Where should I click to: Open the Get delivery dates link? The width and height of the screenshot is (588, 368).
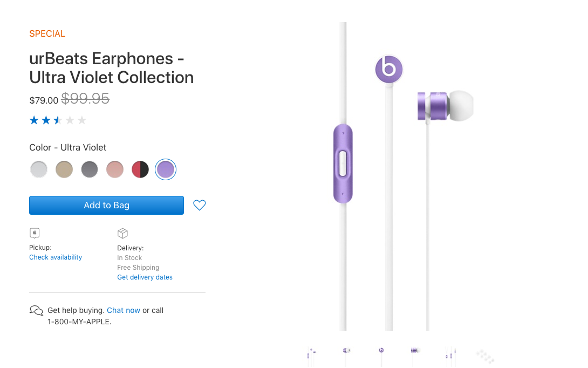(145, 277)
